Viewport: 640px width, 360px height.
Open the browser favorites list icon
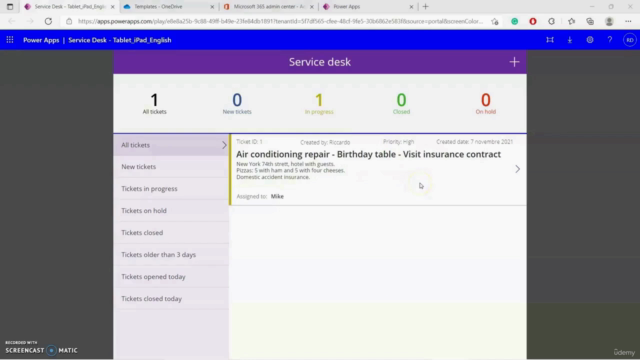571,21
